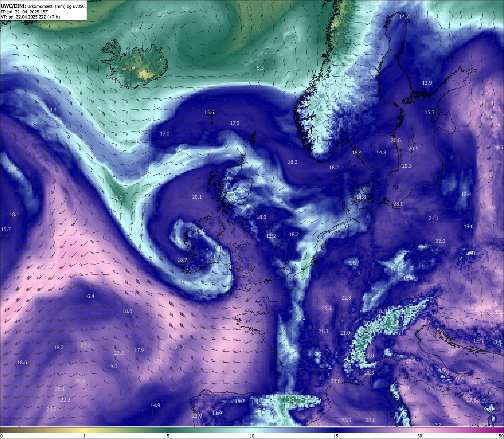Click the 50 tick label on colorbar
Screen dimensions: 504x439
[501, 436]
